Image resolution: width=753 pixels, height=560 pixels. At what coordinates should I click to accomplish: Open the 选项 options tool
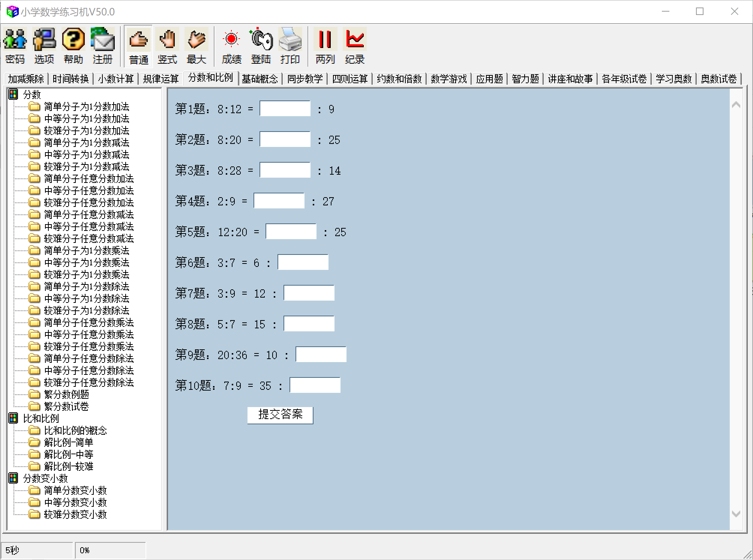[44, 46]
